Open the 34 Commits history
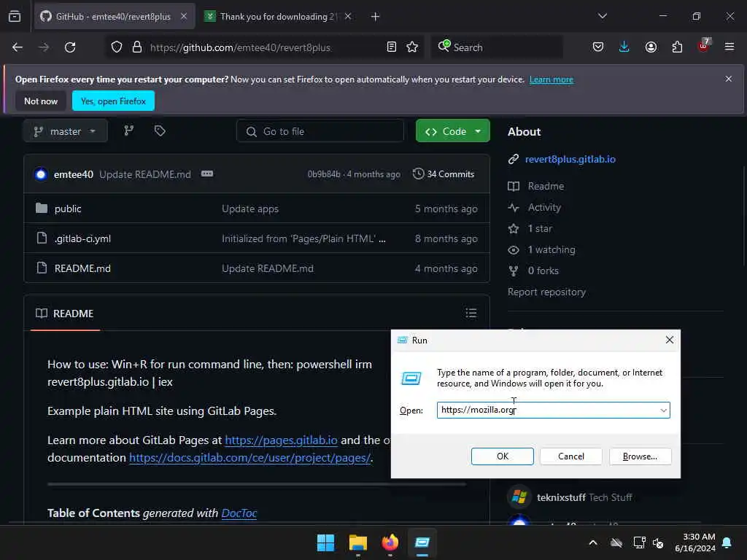747x560 pixels. click(444, 174)
